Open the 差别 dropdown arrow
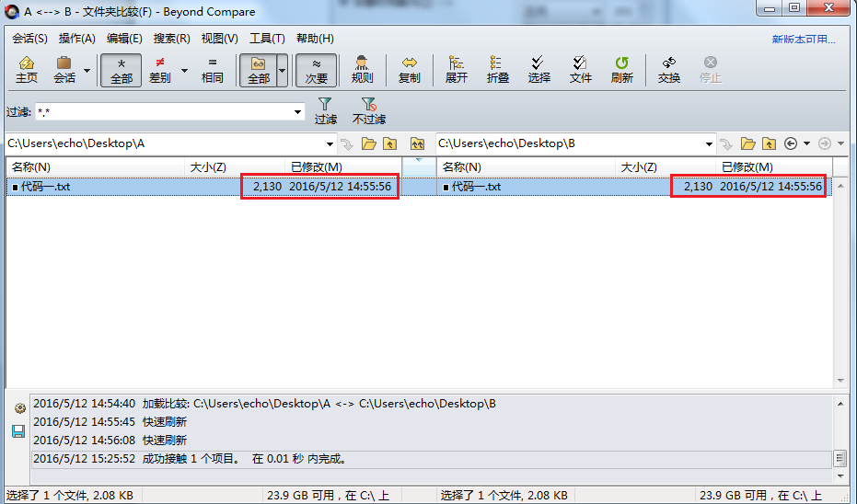 pyautogui.click(x=184, y=71)
